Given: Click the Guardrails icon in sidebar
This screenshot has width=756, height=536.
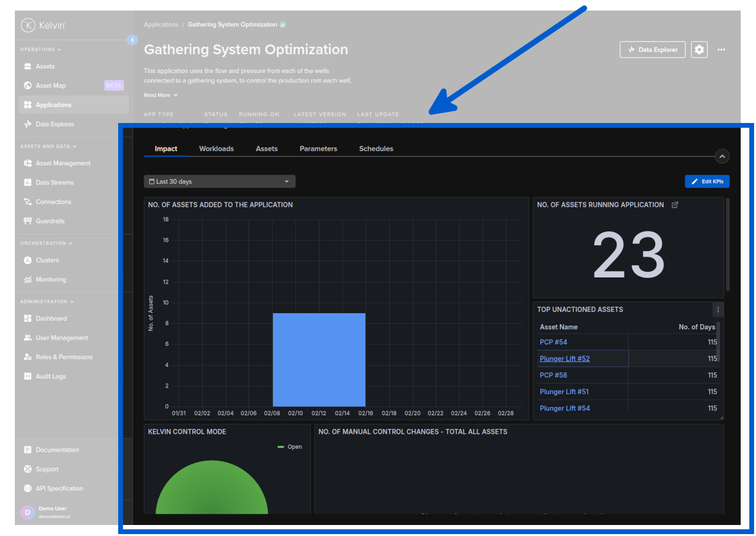Looking at the screenshot, I should (28, 221).
